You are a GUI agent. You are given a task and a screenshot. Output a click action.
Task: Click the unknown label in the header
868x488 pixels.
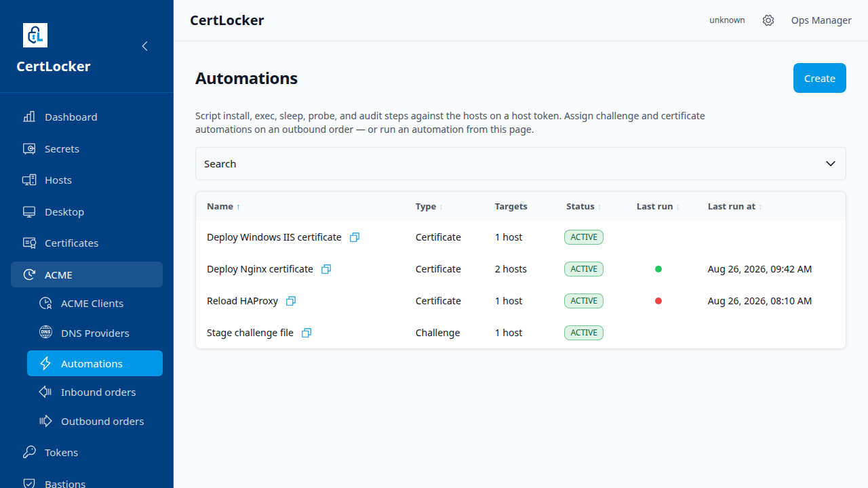click(727, 20)
